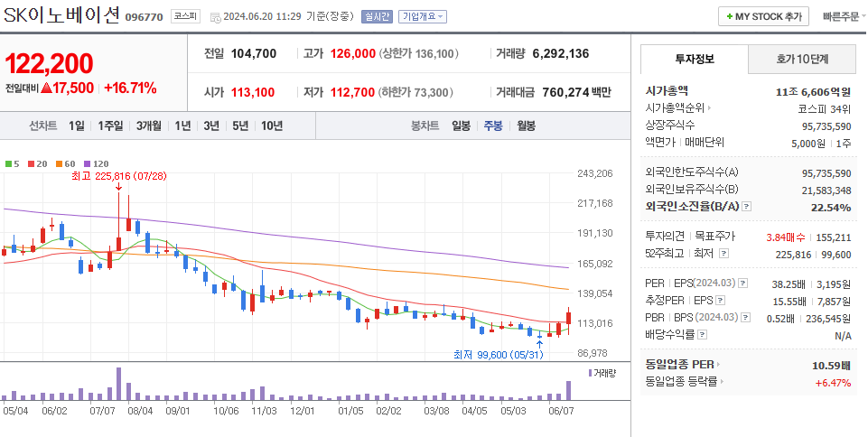868x437 pixels.
Task: Click the 거래량 volume legend swatch
Action: point(591,373)
